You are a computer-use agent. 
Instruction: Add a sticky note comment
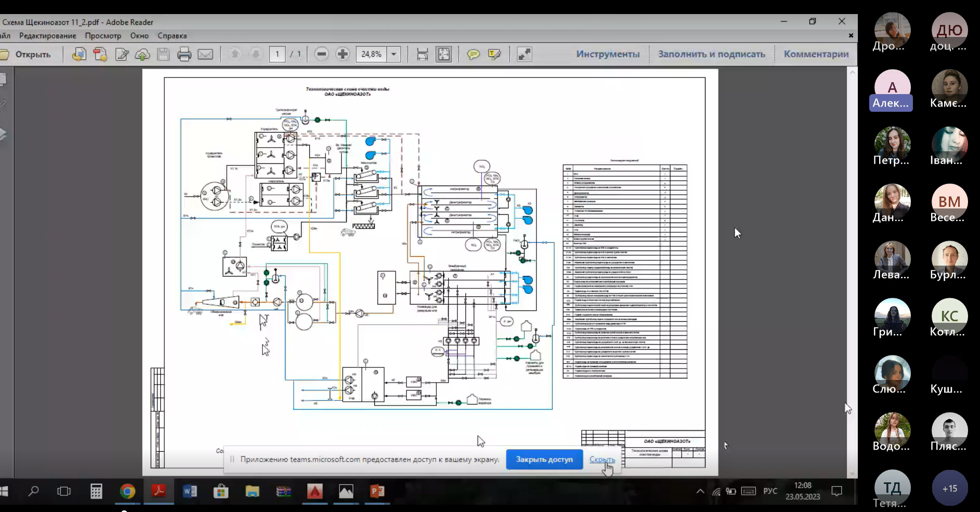[x=473, y=54]
